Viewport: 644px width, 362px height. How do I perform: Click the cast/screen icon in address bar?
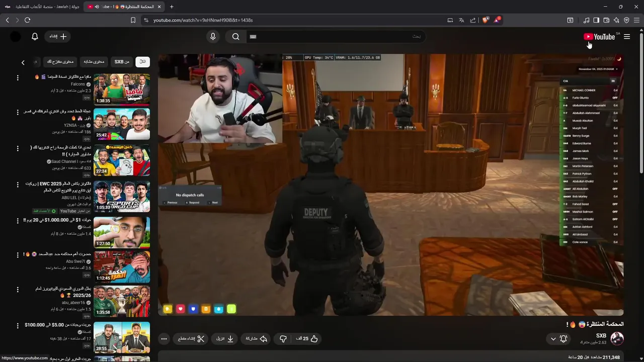(450, 20)
